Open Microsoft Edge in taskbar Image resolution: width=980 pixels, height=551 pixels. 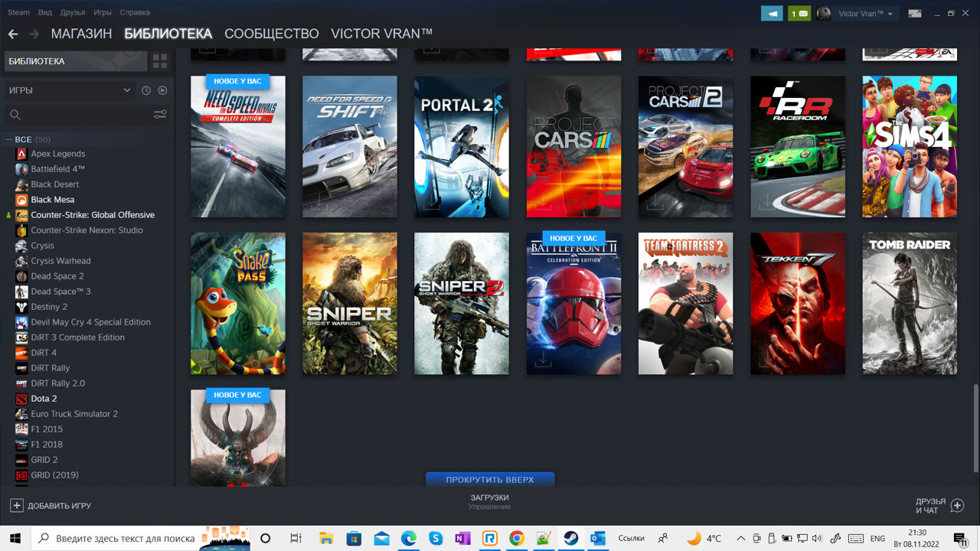click(x=409, y=538)
